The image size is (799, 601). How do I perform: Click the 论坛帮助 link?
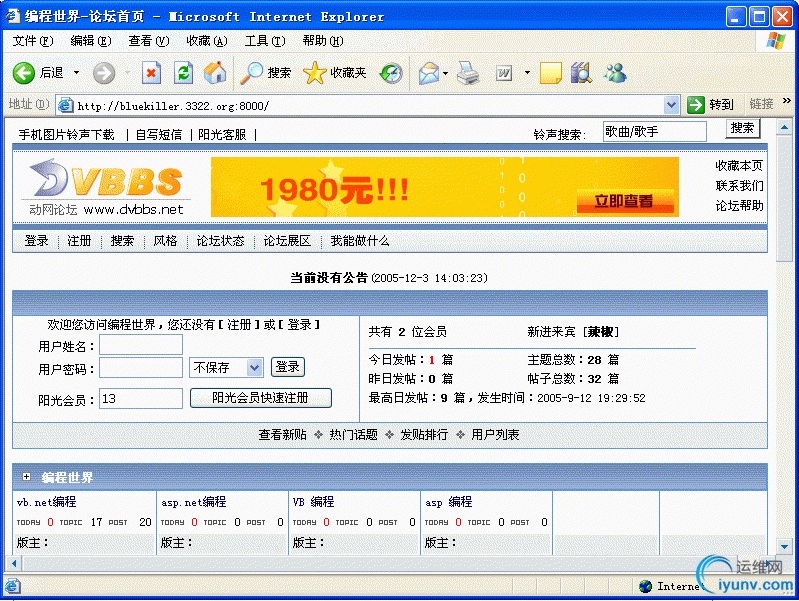(x=739, y=205)
